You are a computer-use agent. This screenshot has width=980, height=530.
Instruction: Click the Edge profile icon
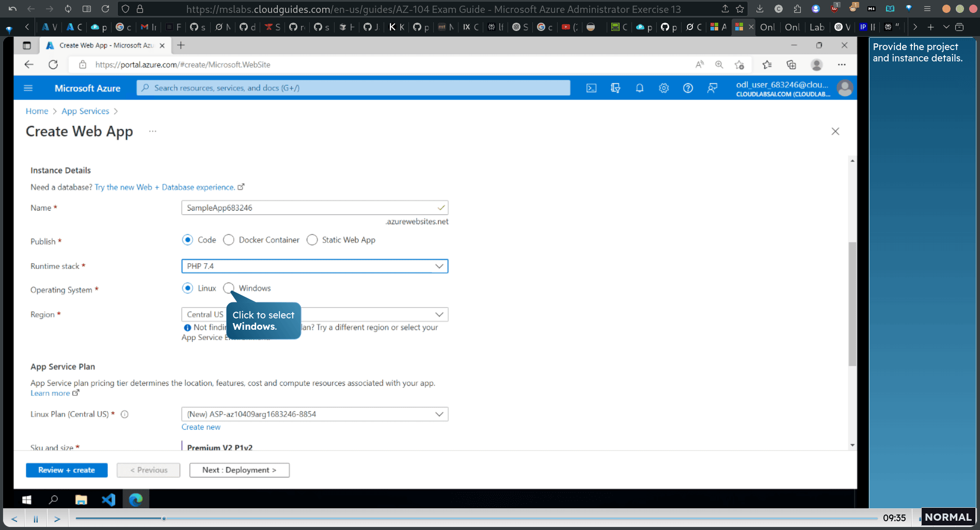816,65
